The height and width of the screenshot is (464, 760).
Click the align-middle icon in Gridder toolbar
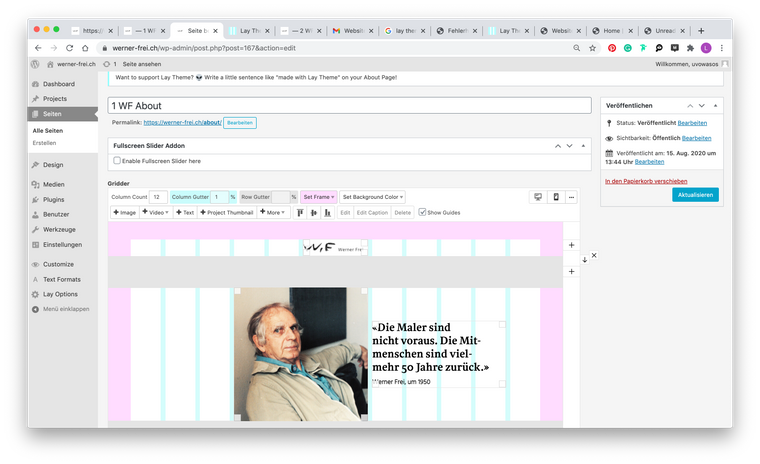314,212
